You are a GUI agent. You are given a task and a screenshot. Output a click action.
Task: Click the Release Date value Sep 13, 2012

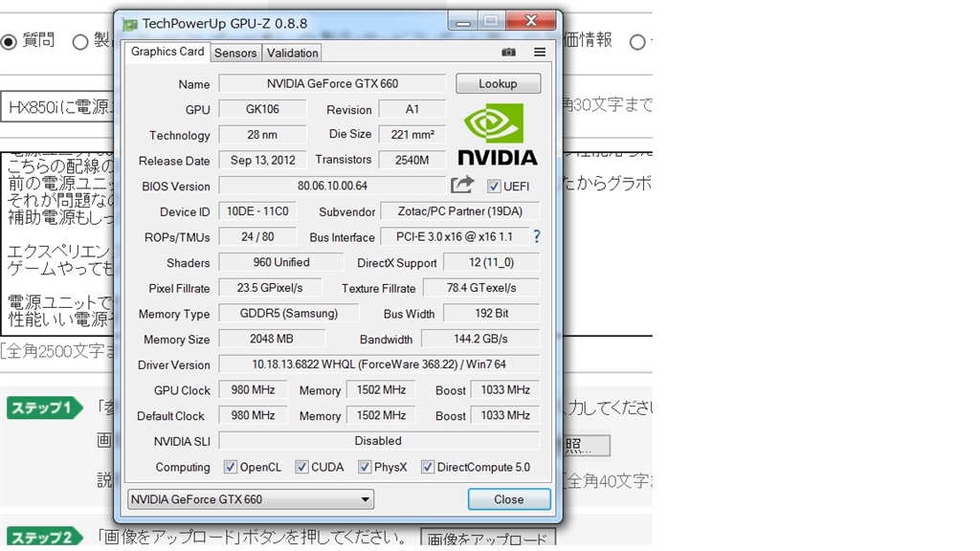click(262, 160)
